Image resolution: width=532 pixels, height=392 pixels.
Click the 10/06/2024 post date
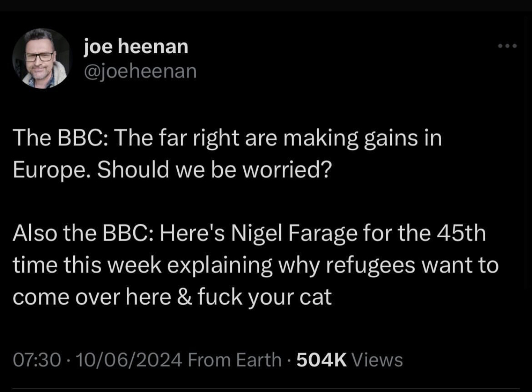coord(127,360)
